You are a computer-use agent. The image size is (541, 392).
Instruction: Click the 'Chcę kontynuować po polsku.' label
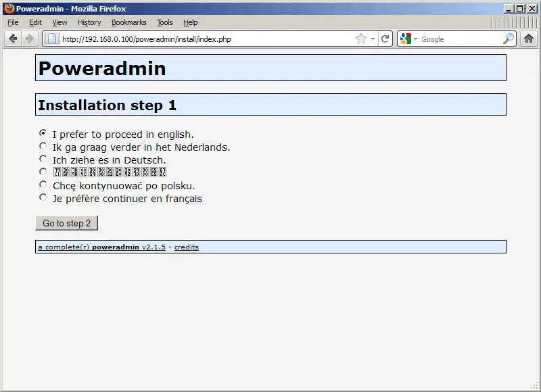tap(124, 186)
